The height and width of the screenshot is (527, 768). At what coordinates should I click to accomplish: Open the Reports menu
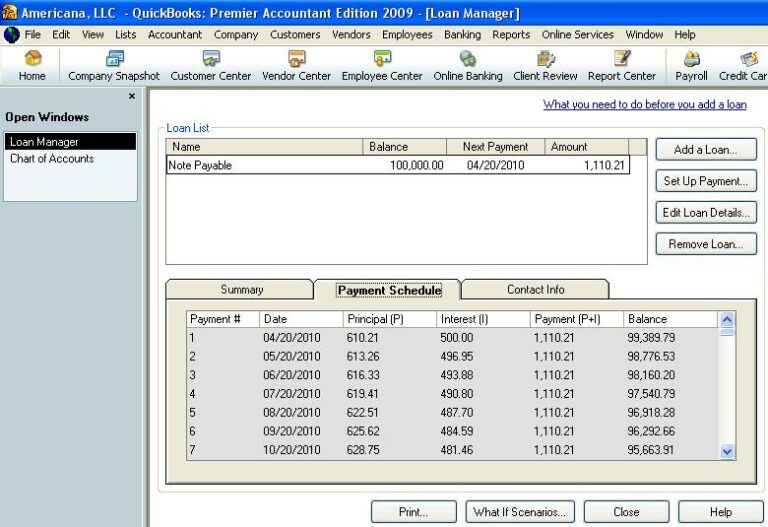coord(511,35)
